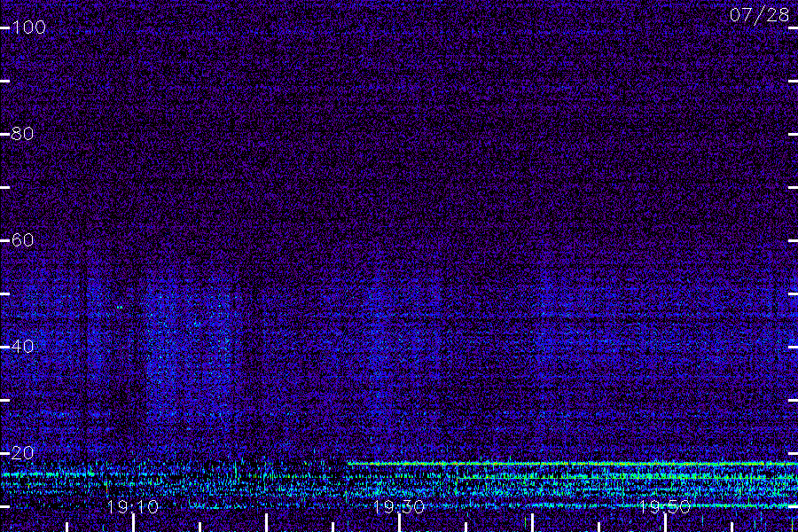Click the 60 frequency axis label

[22, 239]
